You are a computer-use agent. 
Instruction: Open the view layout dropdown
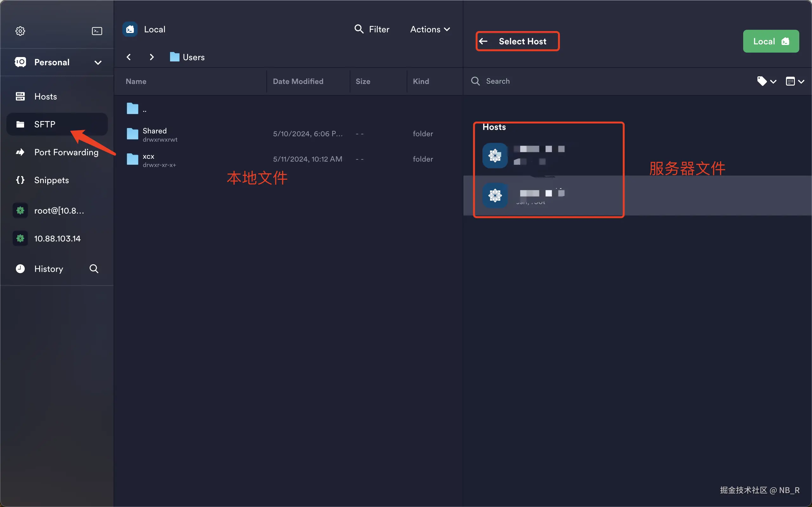pyautogui.click(x=795, y=81)
